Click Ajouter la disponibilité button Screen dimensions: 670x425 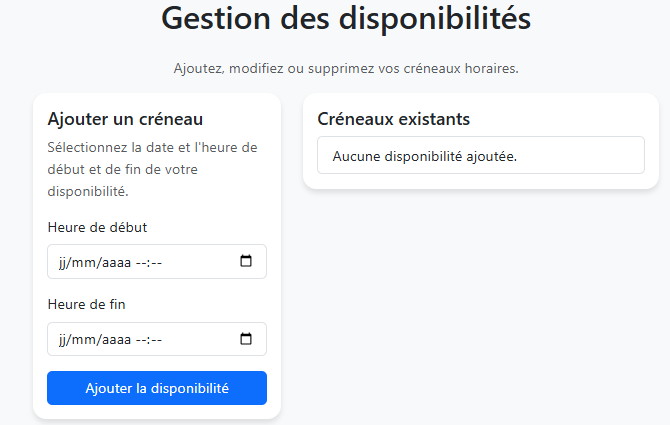pos(157,388)
